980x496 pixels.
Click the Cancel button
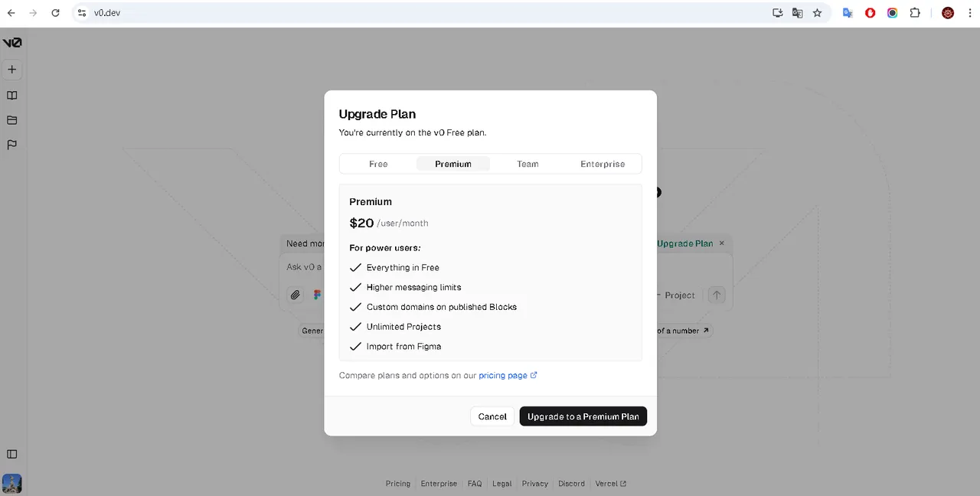click(x=492, y=416)
